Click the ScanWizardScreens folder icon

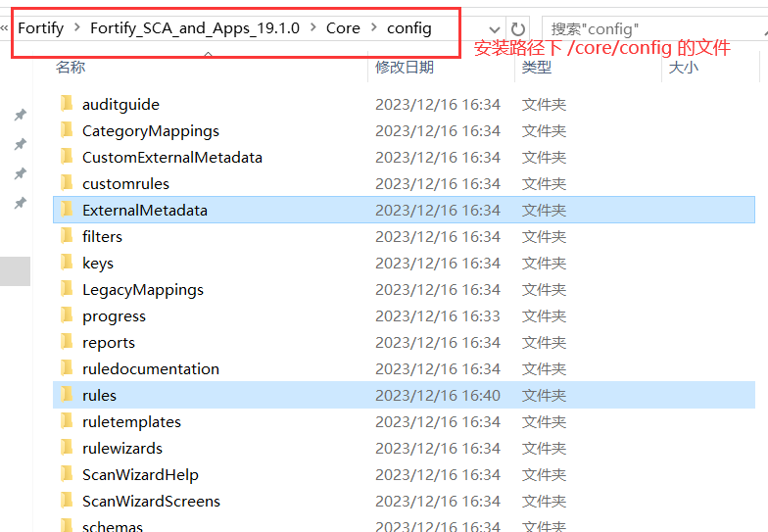coord(67,501)
